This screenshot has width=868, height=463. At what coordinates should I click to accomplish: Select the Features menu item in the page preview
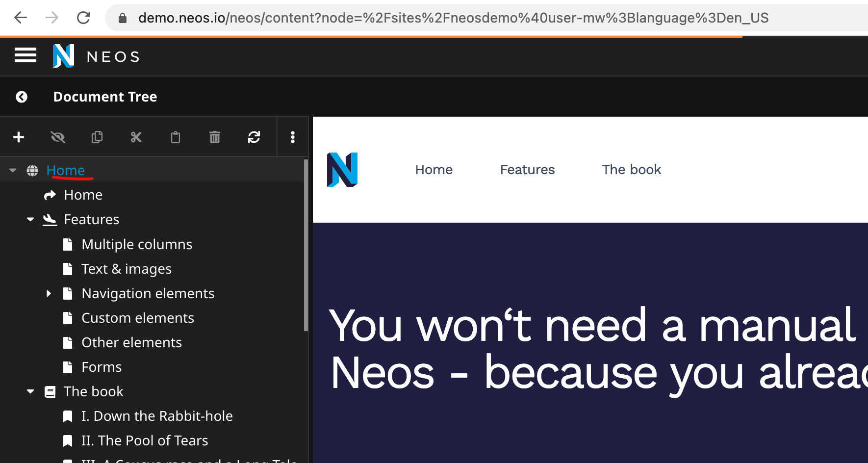click(x=527, y=169)
